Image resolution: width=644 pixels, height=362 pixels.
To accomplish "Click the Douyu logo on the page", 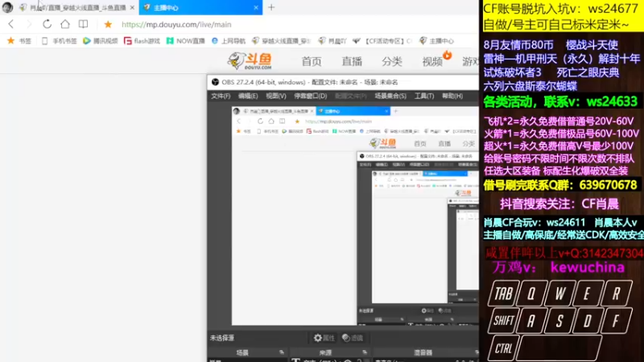I will click(250, 61).
